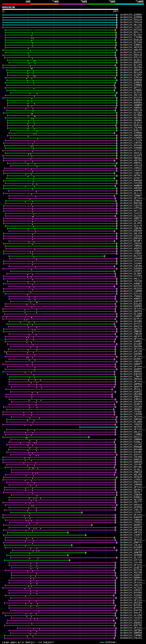Select the UniRef100_C4RY81 label
Screen dimensions: 146x644
click(x=131, y=143)
